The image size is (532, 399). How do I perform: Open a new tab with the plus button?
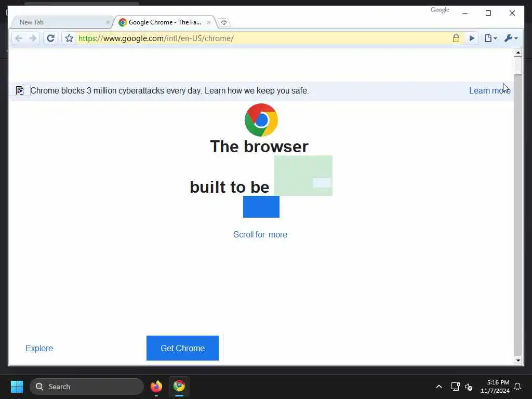coord(223,22)
